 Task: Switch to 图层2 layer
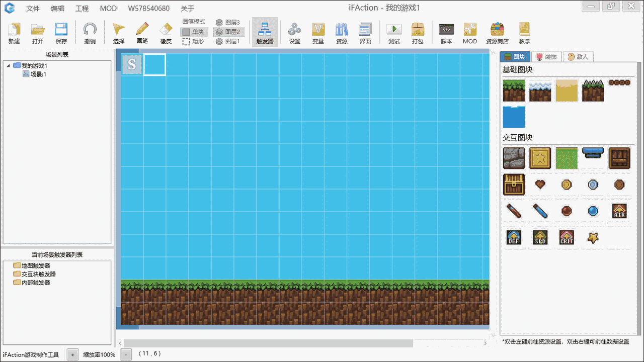228,32
